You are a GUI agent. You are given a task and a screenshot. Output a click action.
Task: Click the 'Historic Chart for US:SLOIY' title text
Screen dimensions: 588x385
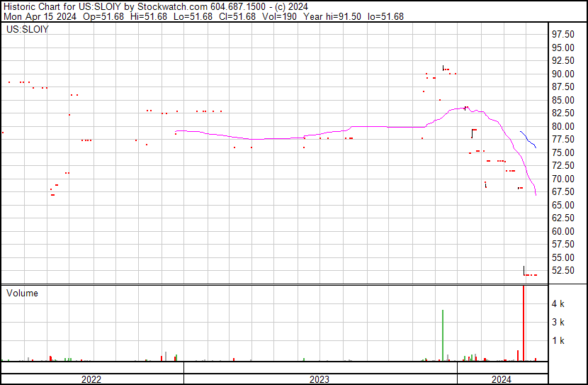coord(62,6)
